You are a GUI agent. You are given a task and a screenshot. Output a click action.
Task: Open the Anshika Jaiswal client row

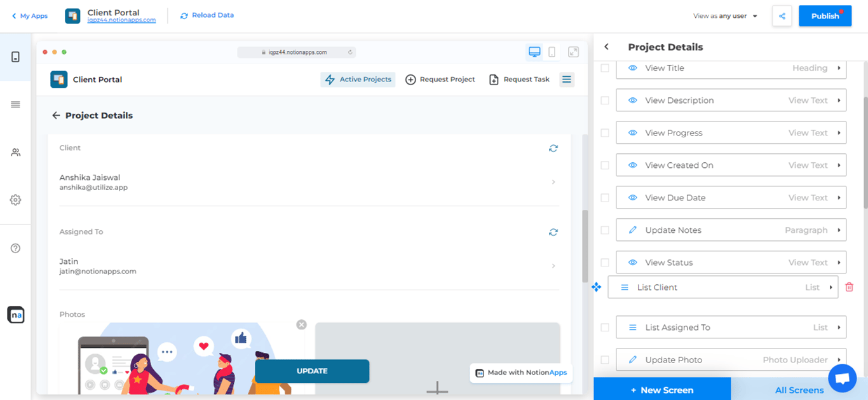tap(309, 183)
